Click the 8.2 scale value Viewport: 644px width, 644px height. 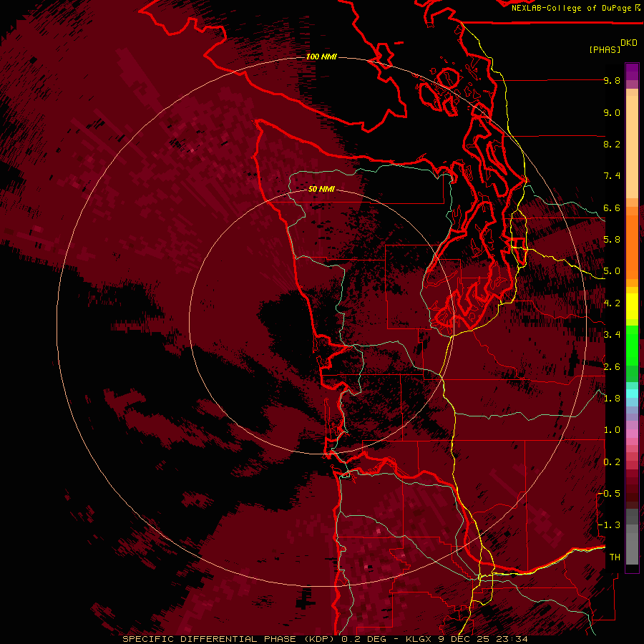tap(612, 144)
